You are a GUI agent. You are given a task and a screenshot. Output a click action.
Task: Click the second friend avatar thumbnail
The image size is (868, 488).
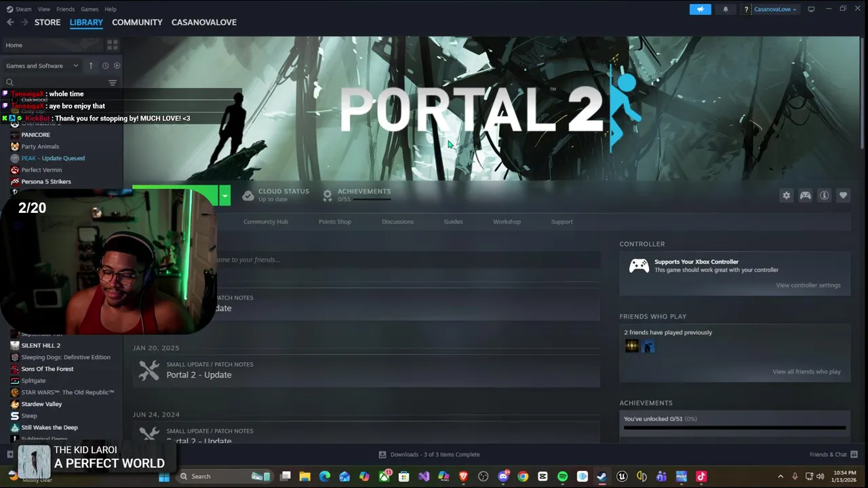pos(648,346)
